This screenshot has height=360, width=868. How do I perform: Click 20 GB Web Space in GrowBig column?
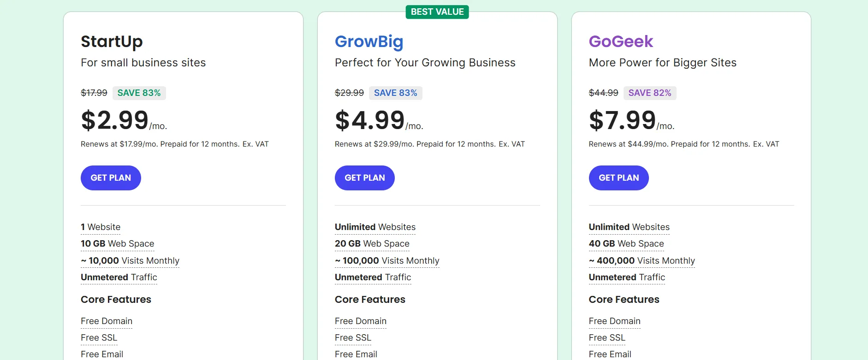[372, 243]
